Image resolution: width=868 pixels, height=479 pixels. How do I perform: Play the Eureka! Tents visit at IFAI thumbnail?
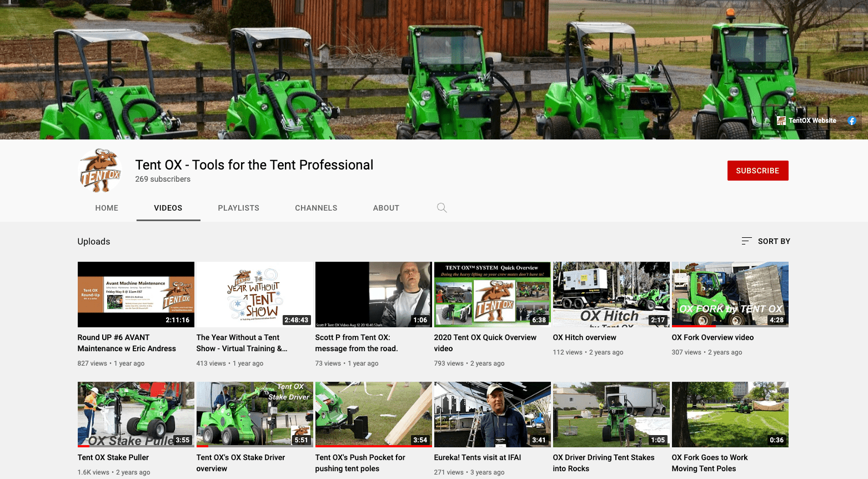492,415
